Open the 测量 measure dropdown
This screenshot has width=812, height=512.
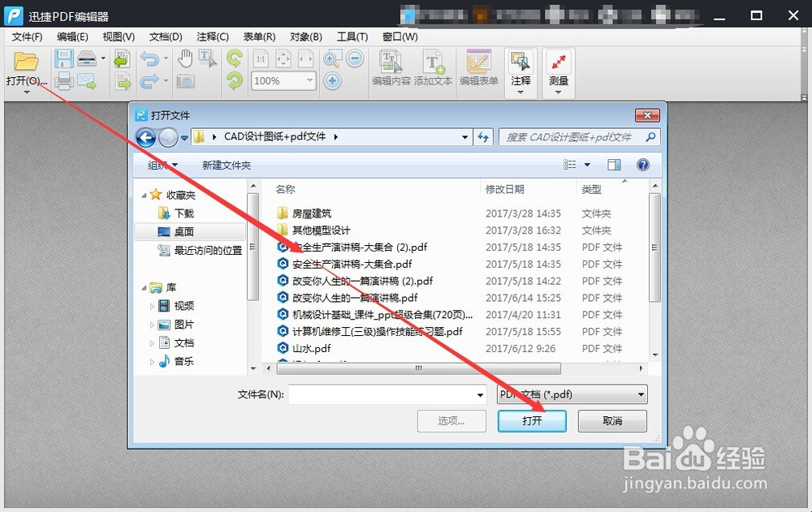[559, 93]
